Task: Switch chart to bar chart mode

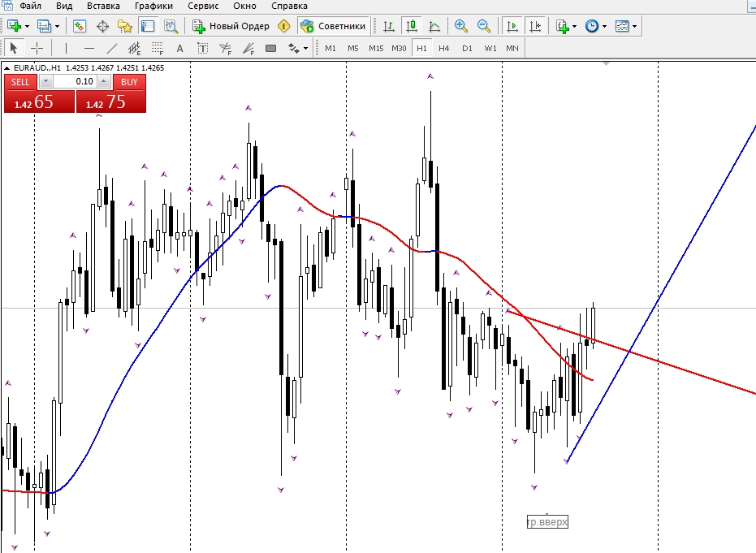Action: click(x=388, y=26)
